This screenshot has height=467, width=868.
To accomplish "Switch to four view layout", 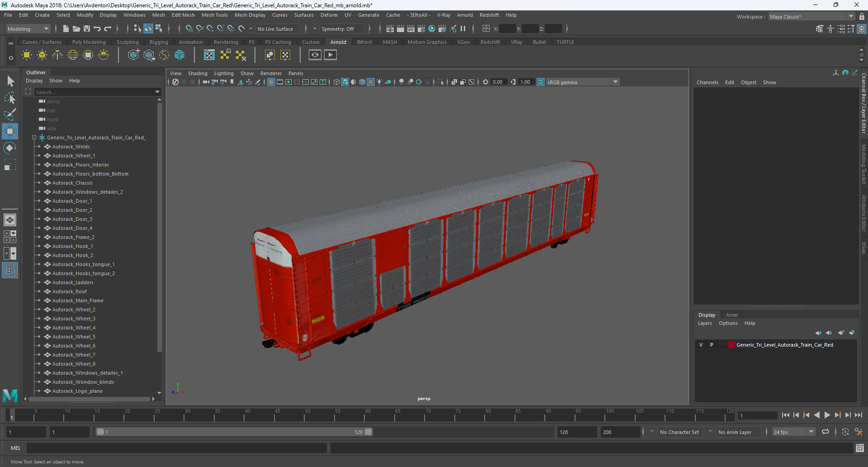I will (10, 237).
